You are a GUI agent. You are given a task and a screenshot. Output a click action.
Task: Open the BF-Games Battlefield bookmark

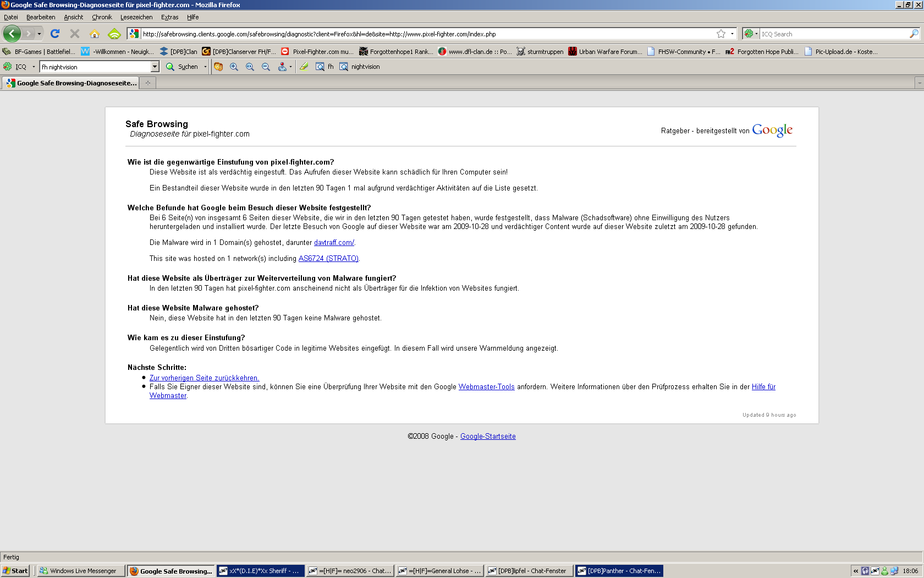(x=39, y=51)
